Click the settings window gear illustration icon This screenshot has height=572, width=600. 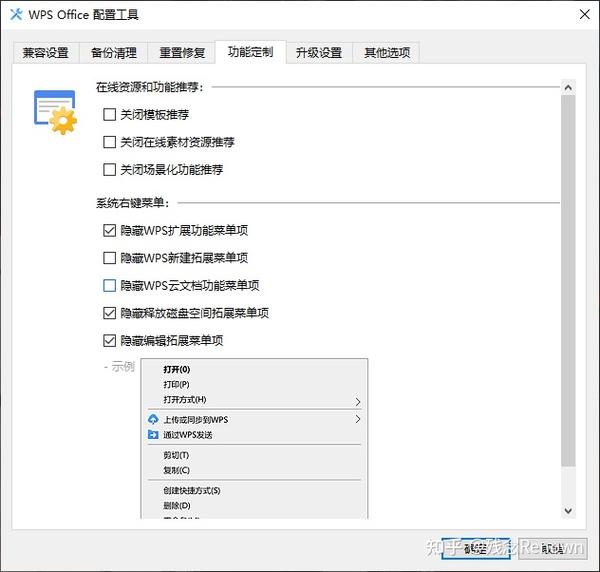click(55, 112)
